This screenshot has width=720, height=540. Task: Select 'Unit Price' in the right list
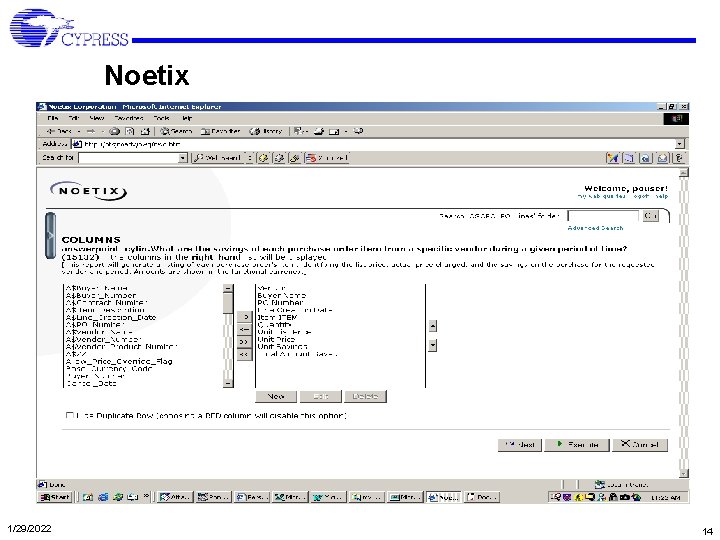(276, 339)
